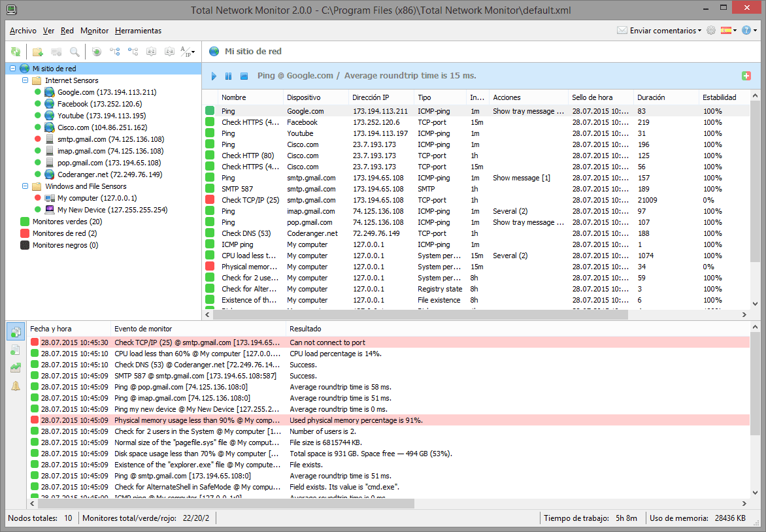Click Enviar comentarios button
766x532 pixels.
659,31
